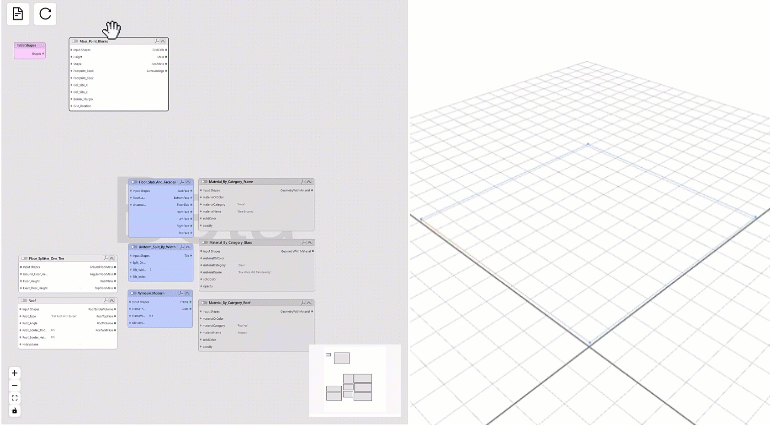Collapse the Material By Category Glass node
This screenshot has height=425, width=770.
pyautogui.click(x=309, y=243)
